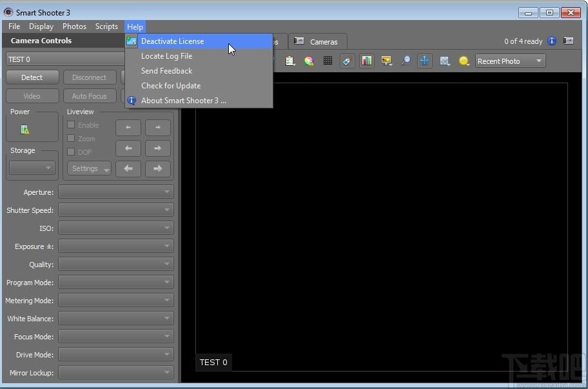Choose Deactivate License from Help menu
The width and height of the screenshot is (588, 389).
tap(199, 41)
